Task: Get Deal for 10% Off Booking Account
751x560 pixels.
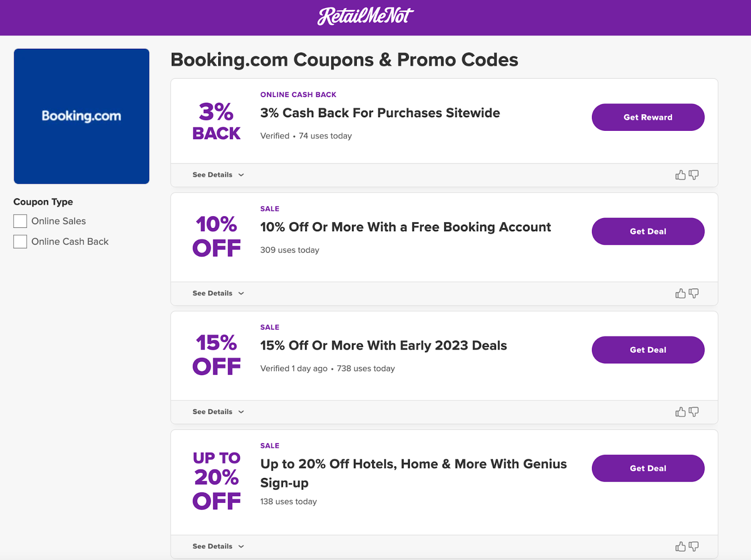Action: coord(648,231)
